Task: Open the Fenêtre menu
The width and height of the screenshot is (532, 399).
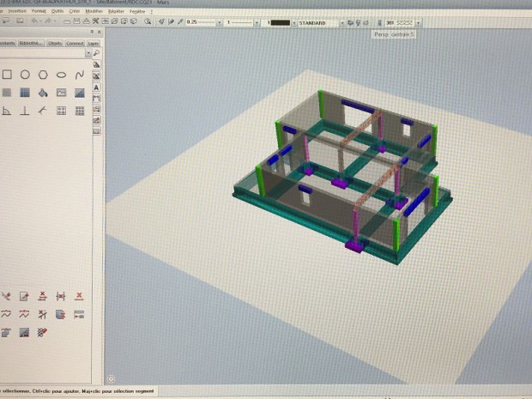Action: click(136, 10)
